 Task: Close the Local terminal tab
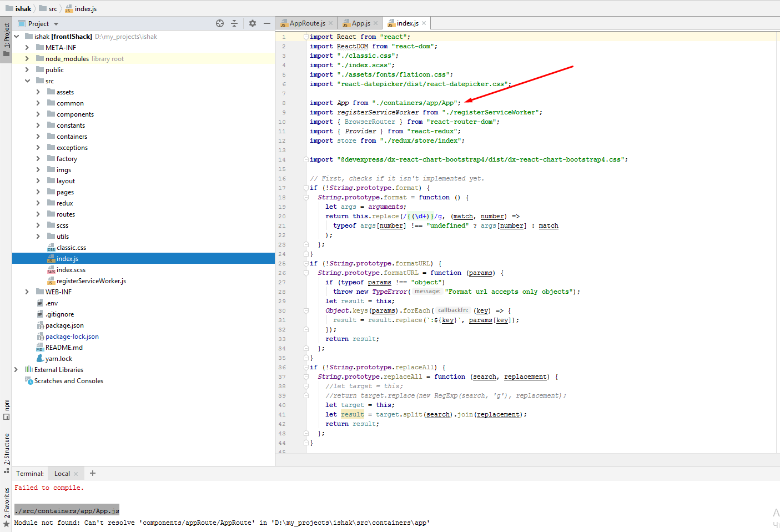(76, 474)
